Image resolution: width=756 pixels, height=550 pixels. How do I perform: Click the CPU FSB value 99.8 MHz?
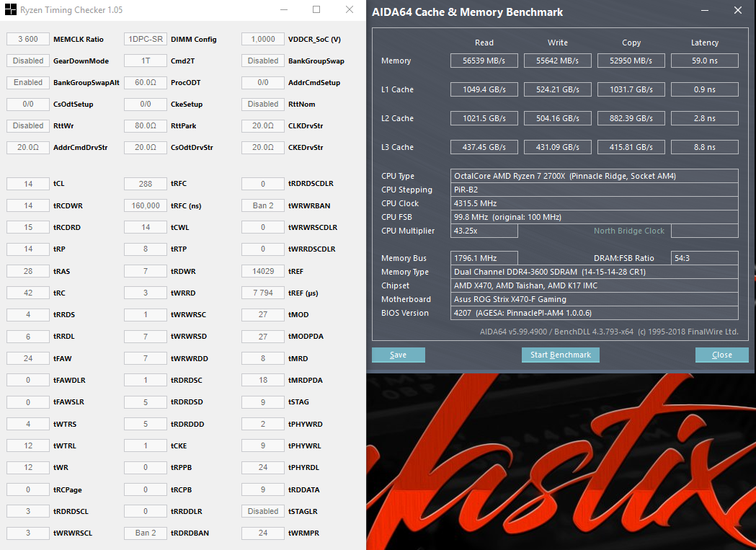594,217
